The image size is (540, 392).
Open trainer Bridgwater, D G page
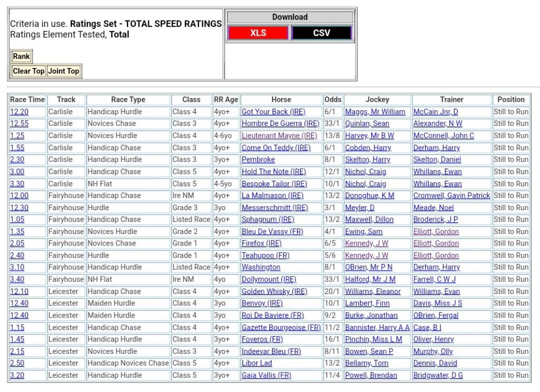[x=438, y=376]
